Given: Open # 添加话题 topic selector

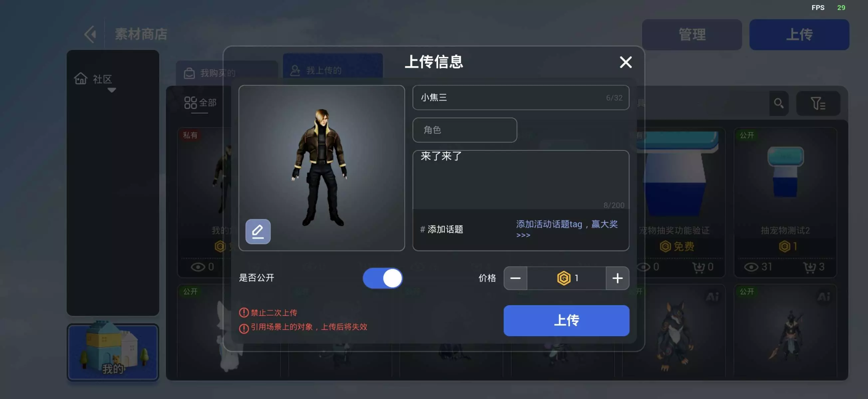Looking at the screenshot, I should (x=441, y=229).
